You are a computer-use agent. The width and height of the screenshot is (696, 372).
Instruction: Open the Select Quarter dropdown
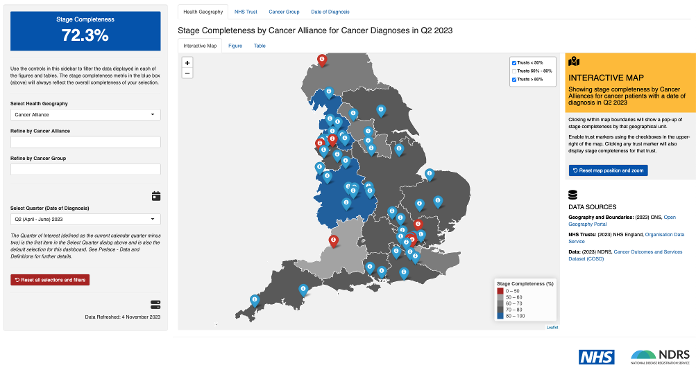[85, 219]
